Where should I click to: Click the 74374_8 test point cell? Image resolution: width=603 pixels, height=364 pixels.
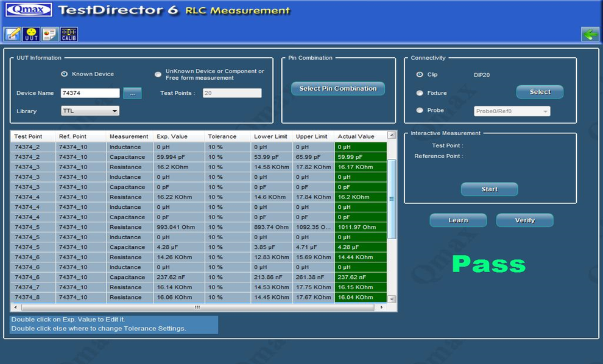click(33, 297)
